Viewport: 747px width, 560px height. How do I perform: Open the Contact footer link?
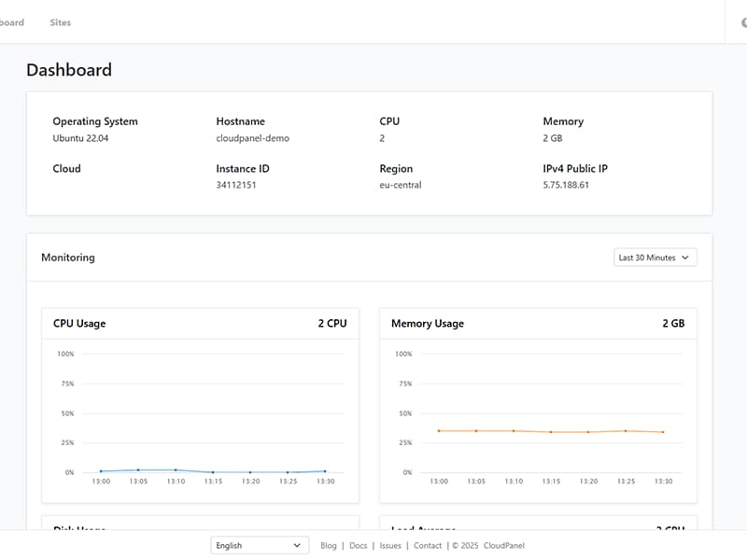pyautogui.click(x=428, y=545)
